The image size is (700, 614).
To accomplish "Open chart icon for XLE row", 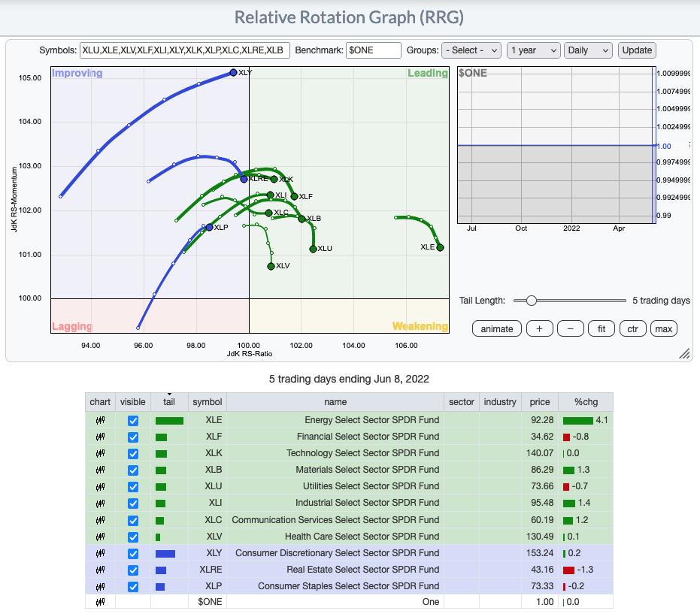I will point(100,420).
